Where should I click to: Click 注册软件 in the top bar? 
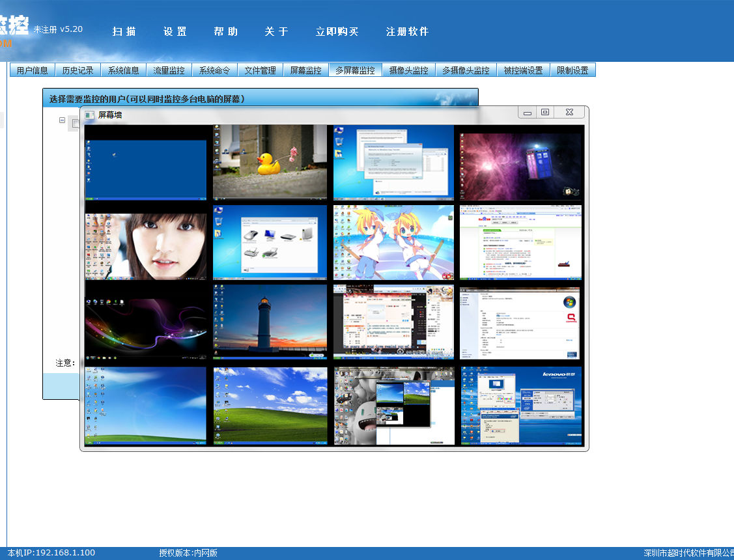pyautogui.click(x=407, y=32)
